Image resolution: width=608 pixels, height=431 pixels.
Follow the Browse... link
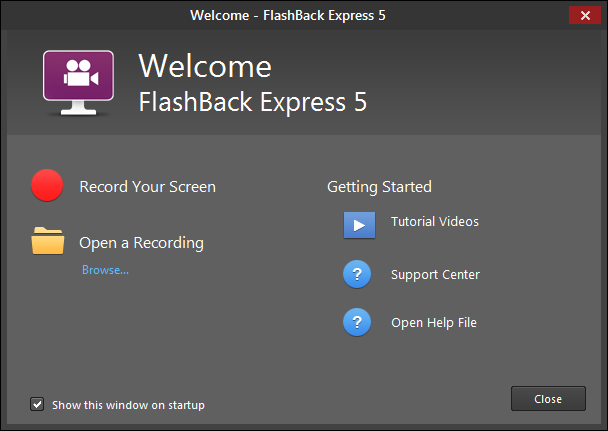click(105, 270)
